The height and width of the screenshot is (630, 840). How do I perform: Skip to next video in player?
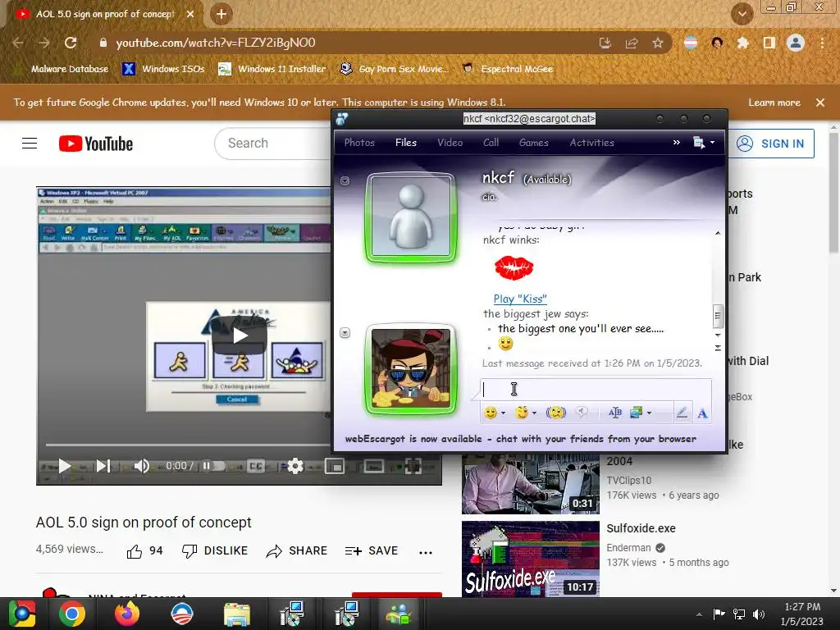click(x=103, y=466)
